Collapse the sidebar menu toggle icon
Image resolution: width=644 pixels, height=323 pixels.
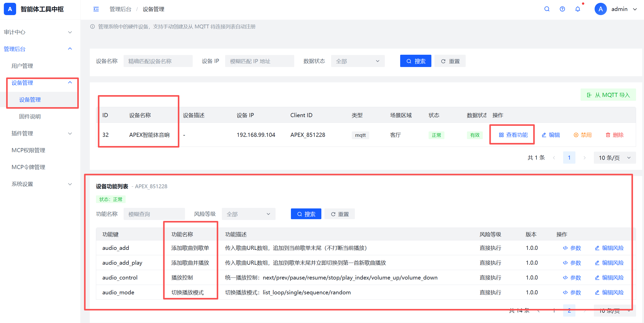tap(96, 9)
